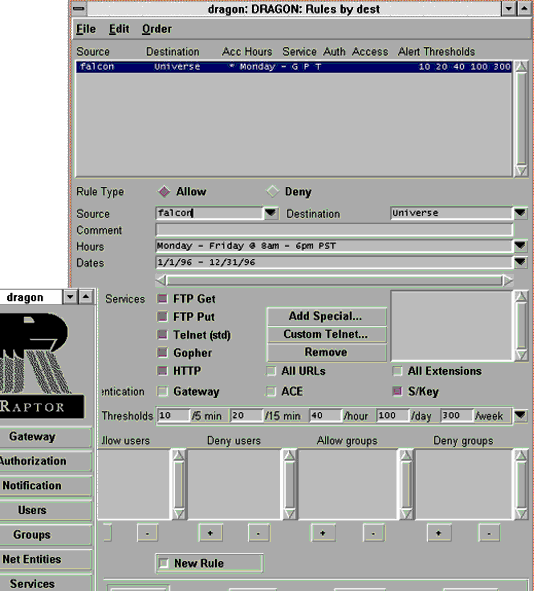Viewport: 534px width, 591px height.
Task: Click the horizontal scrollbar track below Dates
Action: [334, 280]
